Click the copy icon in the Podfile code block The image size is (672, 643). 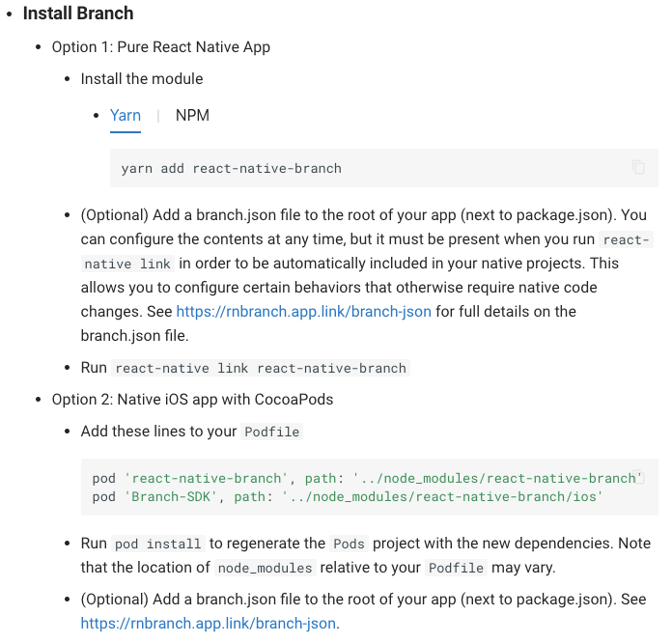click(638, 477)
